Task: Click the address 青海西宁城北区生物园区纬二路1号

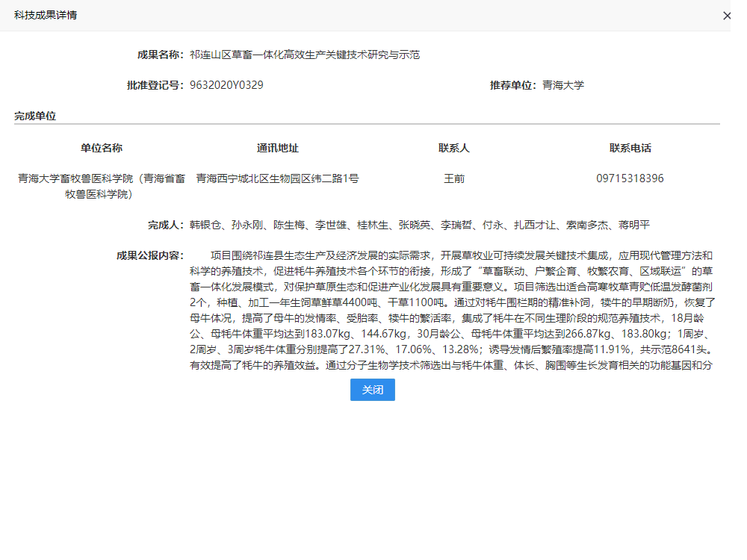Action: click(x=278, y=178)
